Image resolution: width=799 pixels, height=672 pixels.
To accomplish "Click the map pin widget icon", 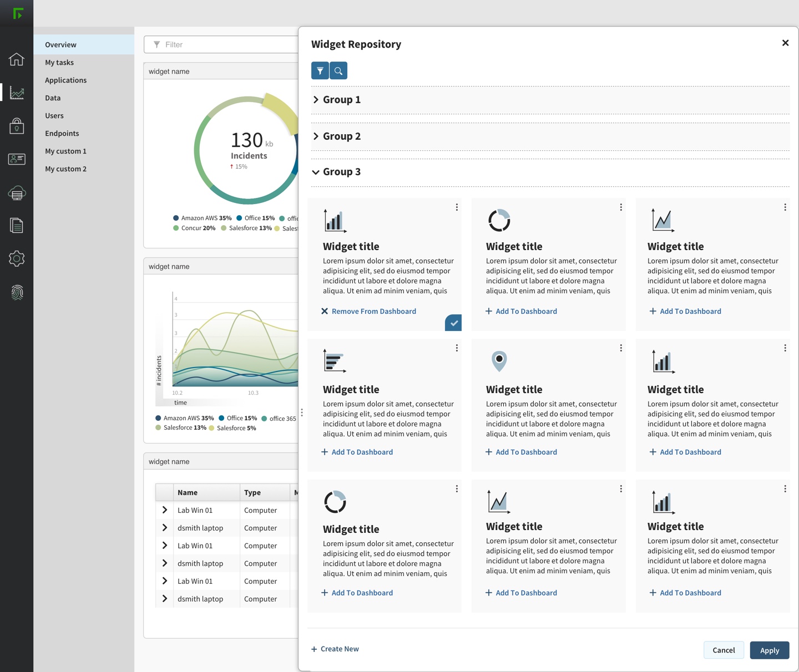I will 499,361.
